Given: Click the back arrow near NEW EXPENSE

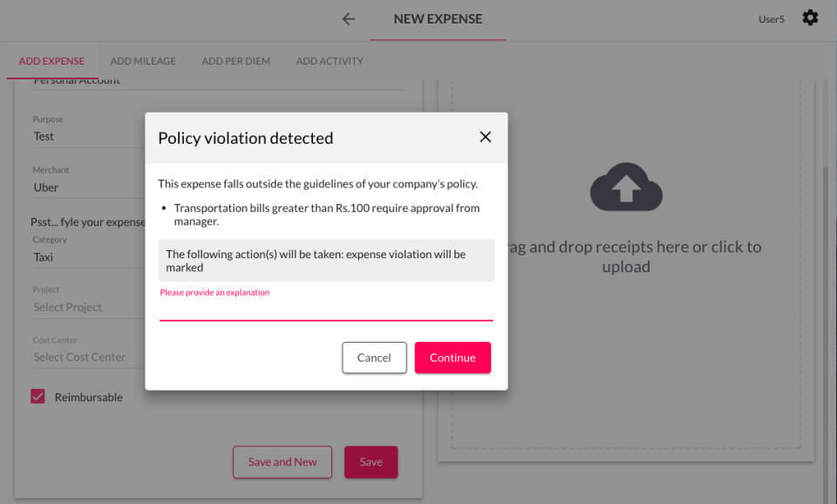Looking at the screenshot, I should pos(348,18).
